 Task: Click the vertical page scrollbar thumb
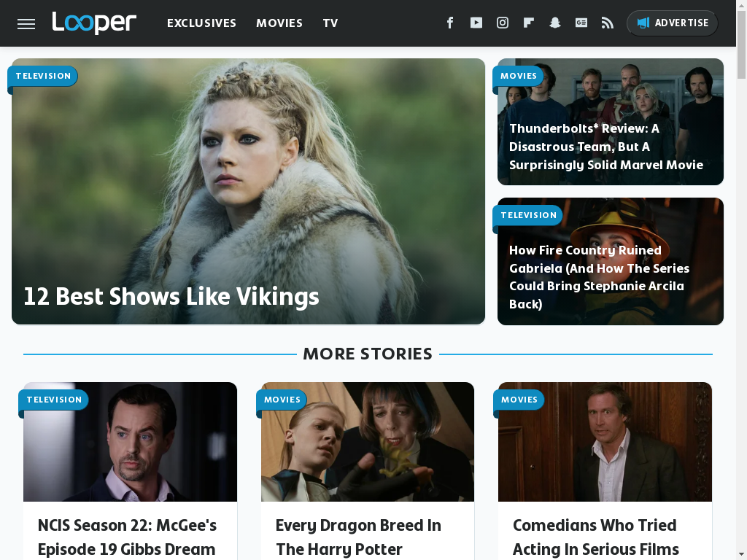(741, 44)
